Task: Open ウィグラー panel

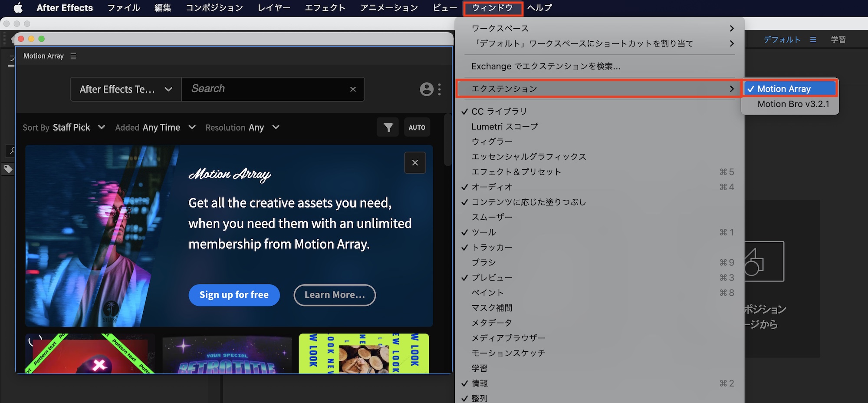Action: (x=600, y=142)
